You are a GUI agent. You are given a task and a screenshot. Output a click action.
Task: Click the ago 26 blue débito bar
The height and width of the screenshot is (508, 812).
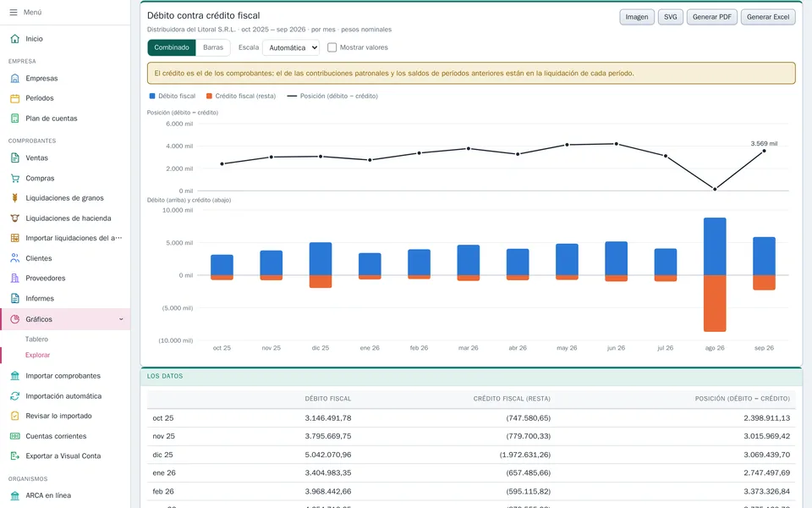pyautogui.click(x=715, y=246)
